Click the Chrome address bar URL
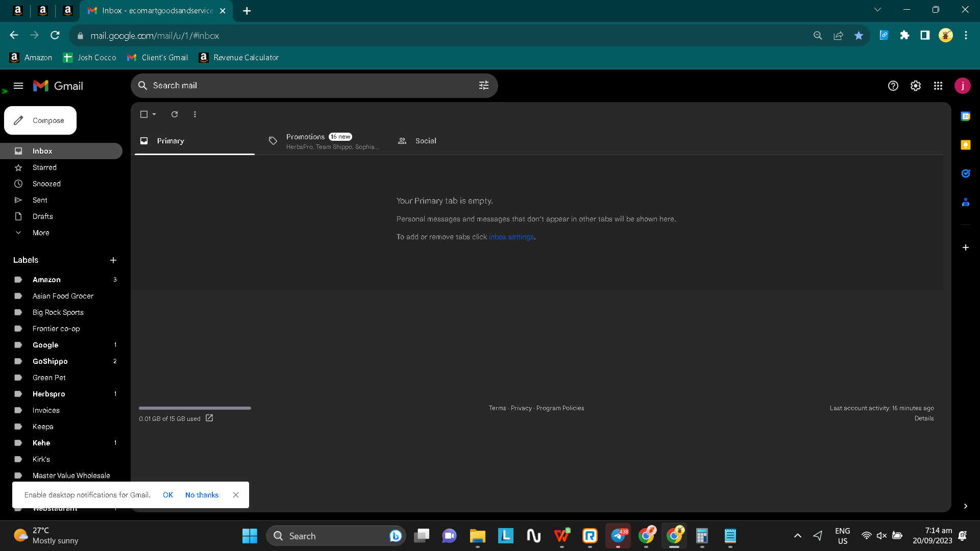Image resolution: width=980 pixels, height=551 pixels. (155, 36)
